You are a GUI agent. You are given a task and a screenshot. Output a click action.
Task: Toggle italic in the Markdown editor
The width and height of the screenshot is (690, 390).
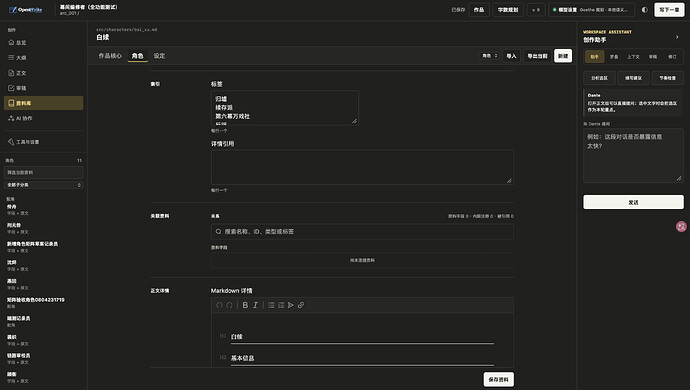tap(255, 305)
